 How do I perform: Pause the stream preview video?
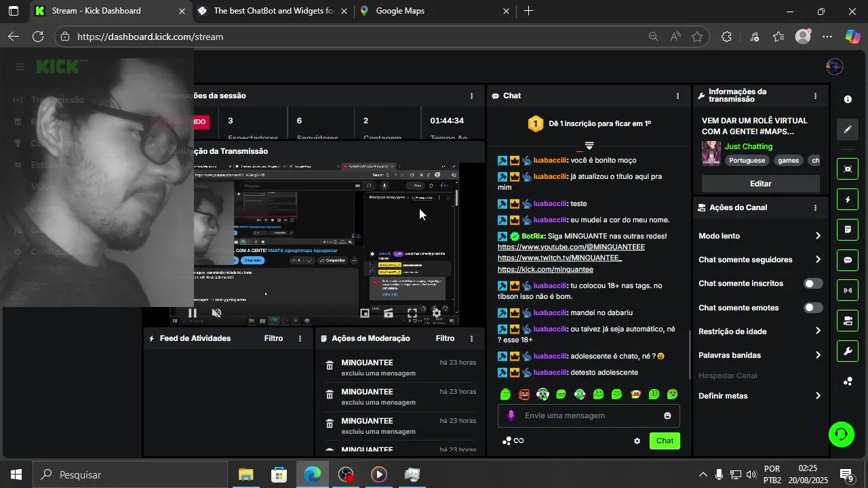pyautogui.click(x=193, y=313)
